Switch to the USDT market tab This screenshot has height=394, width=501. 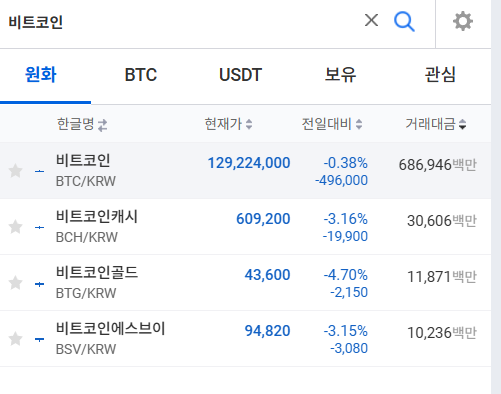(x=240, y=75)
